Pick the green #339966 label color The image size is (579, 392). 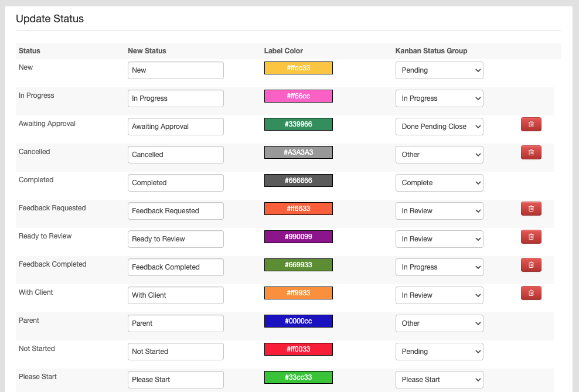point(298,124)
